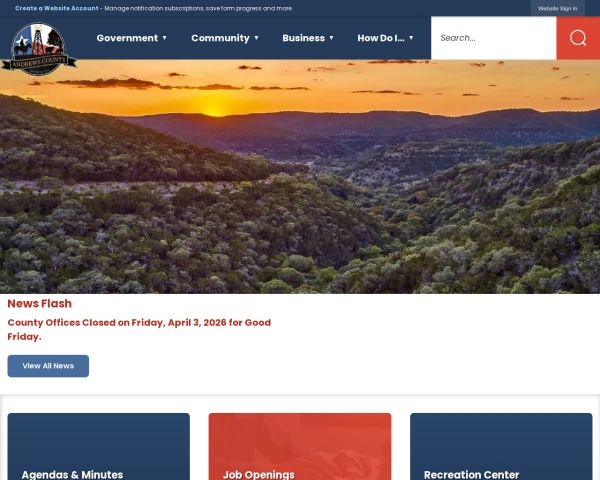Click inside the Search... input field
The height and width of the screenshot is (480, 600).
(494, 38)
